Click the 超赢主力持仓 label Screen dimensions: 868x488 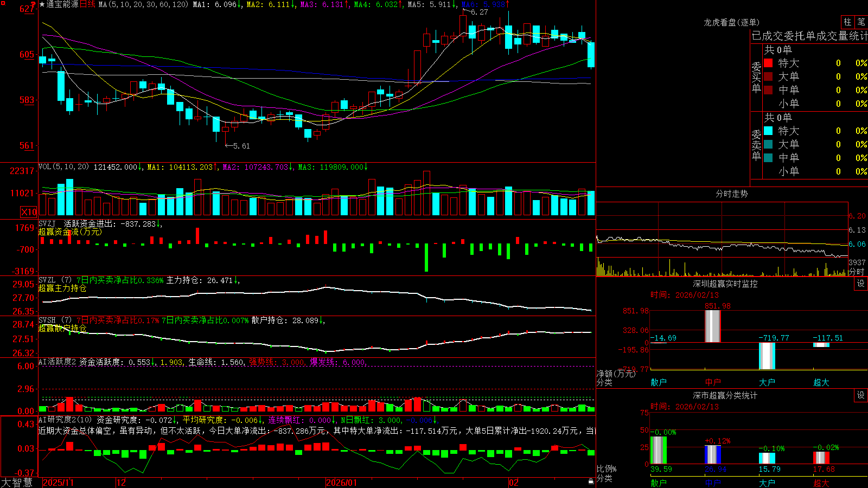pos(62,288)
